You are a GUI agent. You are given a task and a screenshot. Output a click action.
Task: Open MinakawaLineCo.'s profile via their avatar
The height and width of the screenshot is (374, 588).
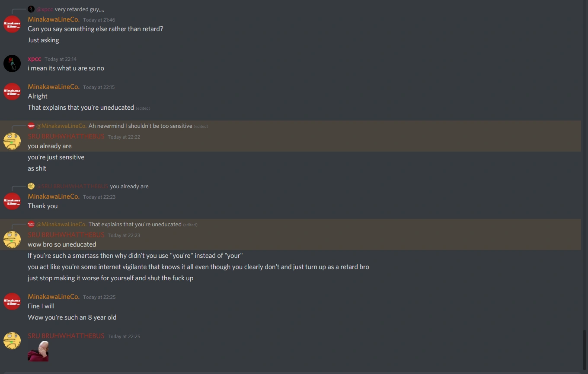(x=12, y=24)
